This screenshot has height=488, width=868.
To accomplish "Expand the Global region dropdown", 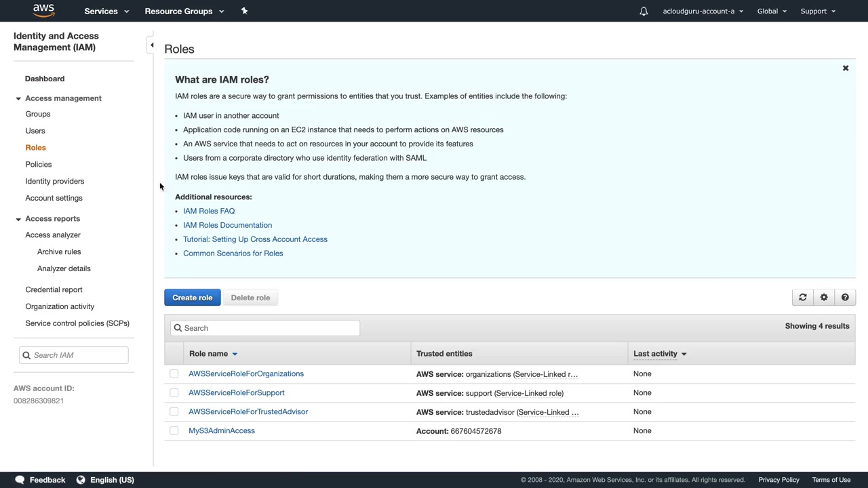I will 772,11.
